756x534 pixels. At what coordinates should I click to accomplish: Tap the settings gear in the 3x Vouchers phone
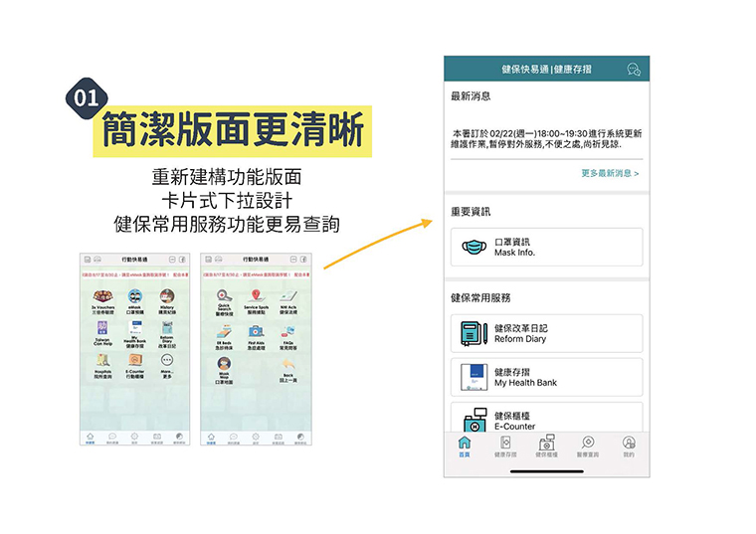[134, 439]
